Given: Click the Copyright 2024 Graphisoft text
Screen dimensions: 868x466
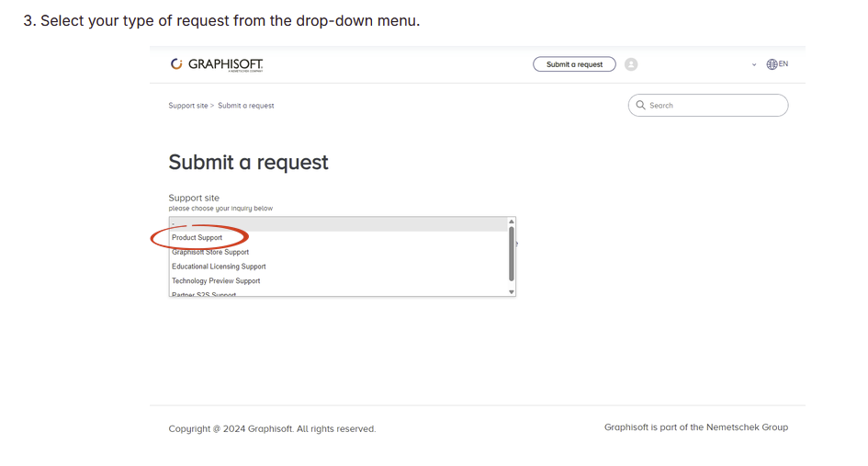Looking at the screenshot, I should click(x=272, y=429).
